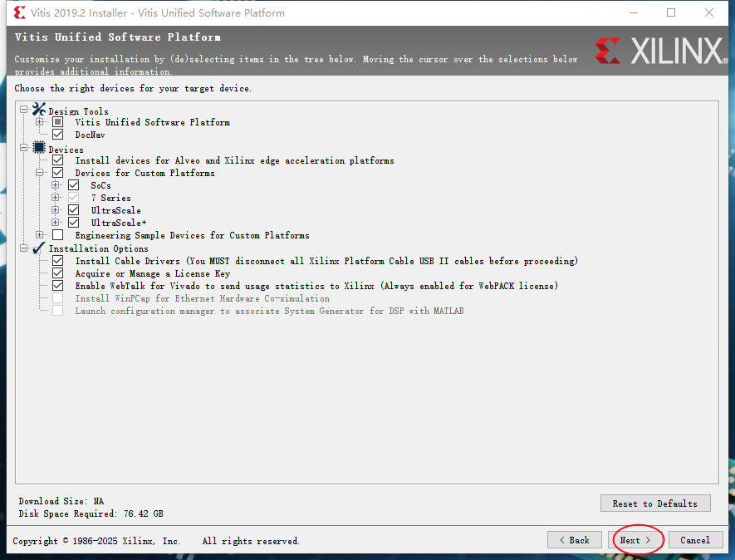Uncheck the DocNav checkbox
This screenshot has width=735, height=560.
(57, 135)
